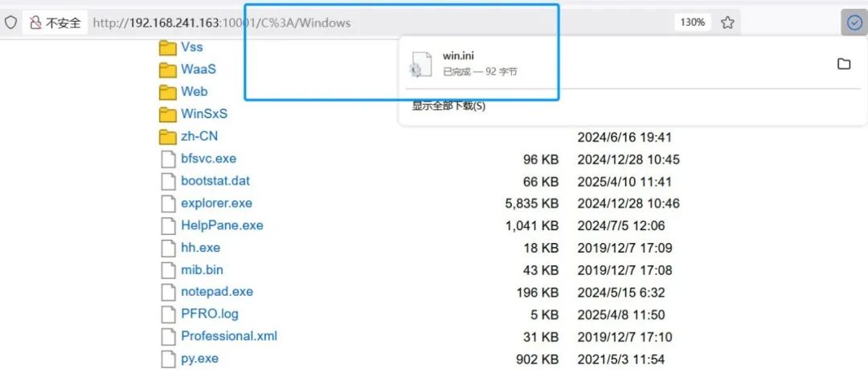The height and width of the screenshot is (370, 868).
Task: Click the 2025/4/10 11:41 date text
Action: [x=624, y=181]
